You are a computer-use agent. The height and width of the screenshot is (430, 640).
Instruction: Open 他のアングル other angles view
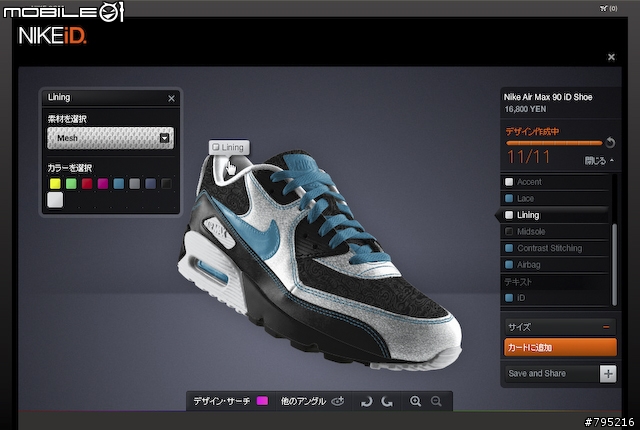pyautogui.click(x=303, y=401)
